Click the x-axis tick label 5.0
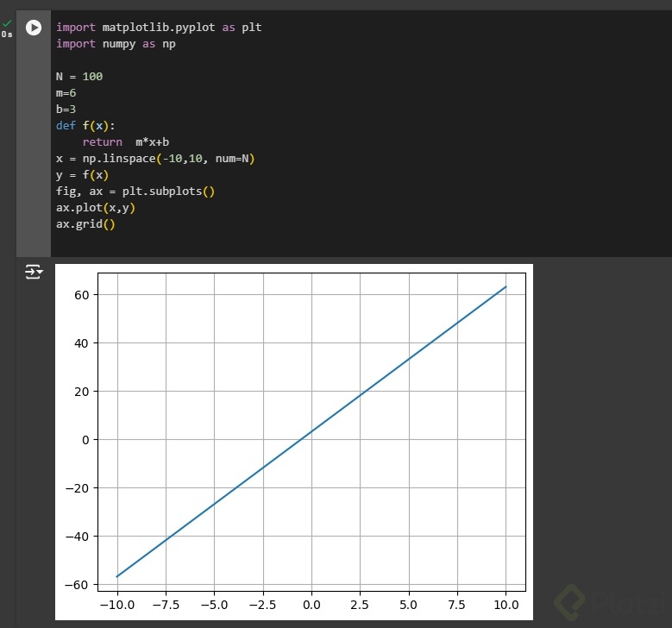The width and height of the screenshot is (672, 628). coord(408,605)
